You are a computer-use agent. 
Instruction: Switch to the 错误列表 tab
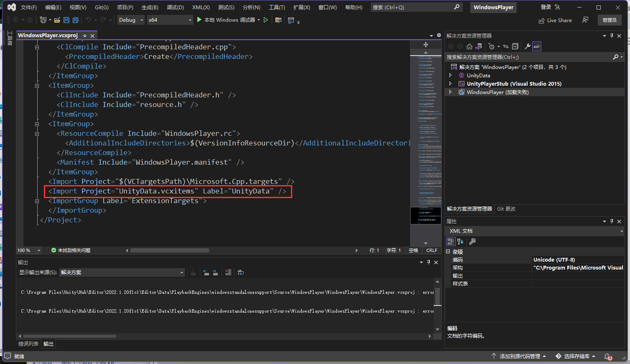[x=28, y=344]
